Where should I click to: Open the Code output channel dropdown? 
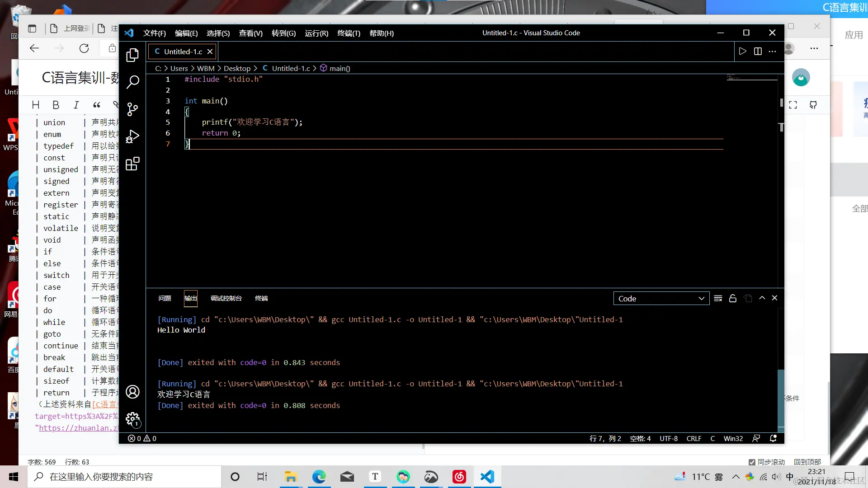click(661, 298)
